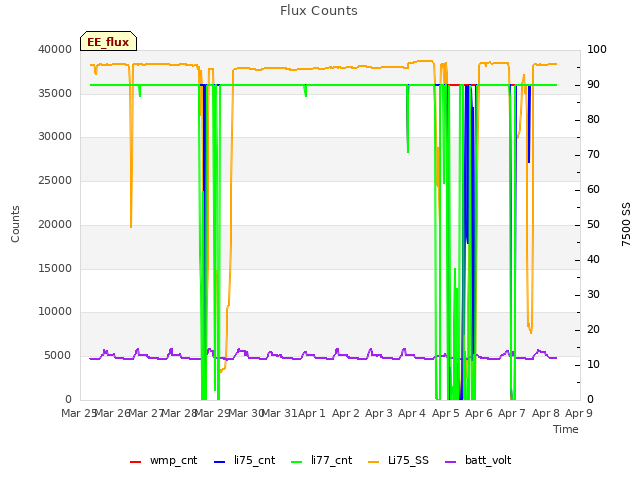Click the 40000 y-axis tick label
640x480 pixels.
click(55, 50)
